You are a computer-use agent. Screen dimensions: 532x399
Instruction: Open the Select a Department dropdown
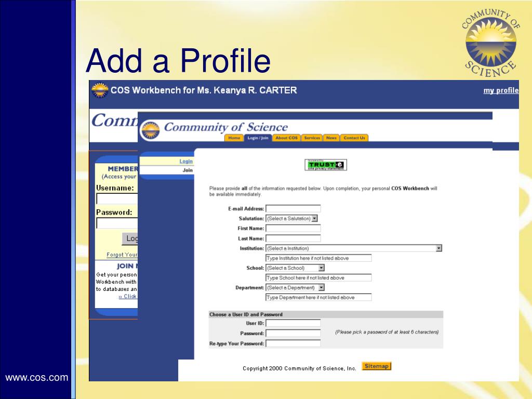pyautogui.click(x=295, y=288)
